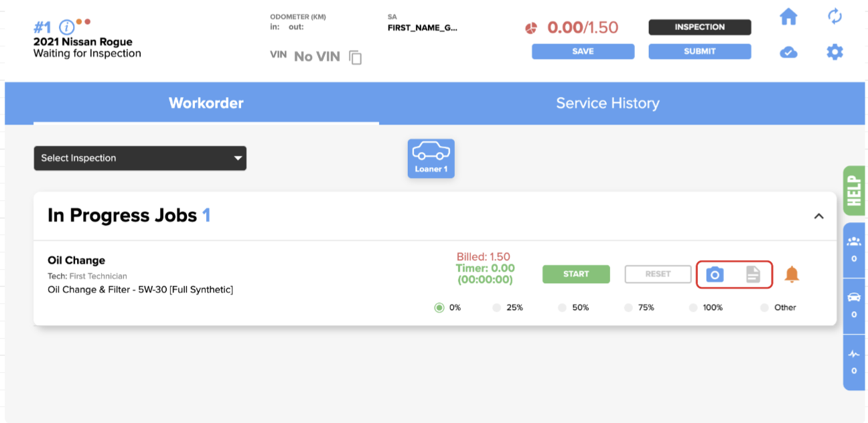Copy the VIN with the clipboard icon
The width and height of the screenshot is (868, 423).
pos(356,58)
